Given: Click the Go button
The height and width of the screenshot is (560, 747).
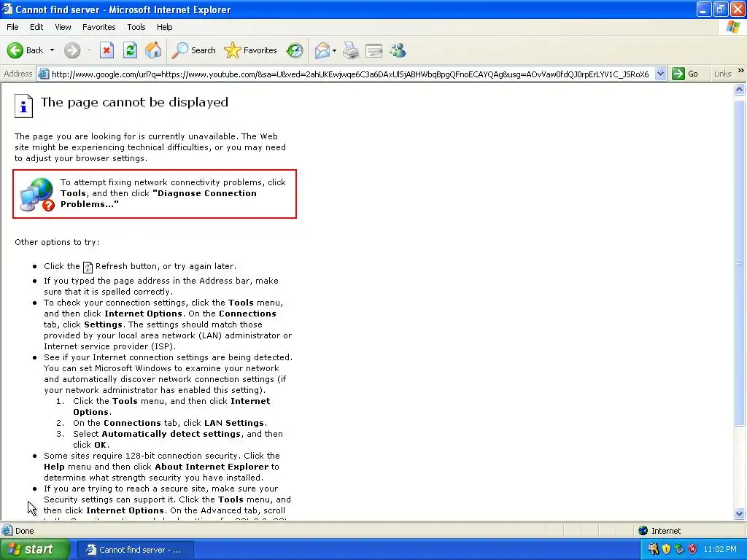Looking at the screenshot, I should (685, 74).
